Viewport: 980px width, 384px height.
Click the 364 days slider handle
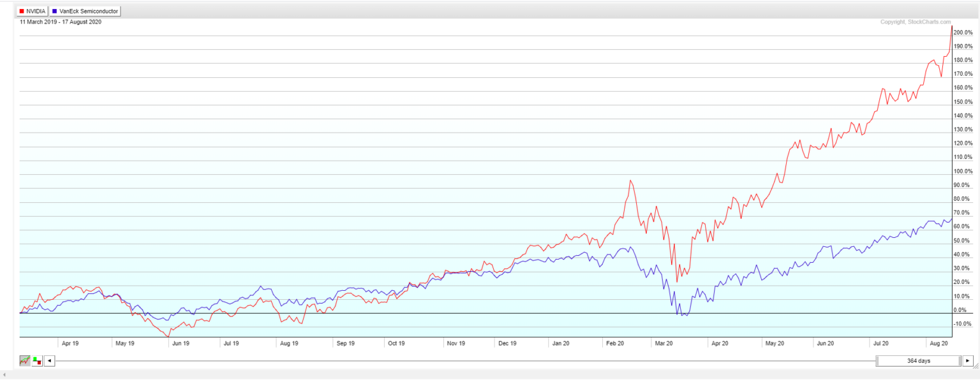click(919, 361)
